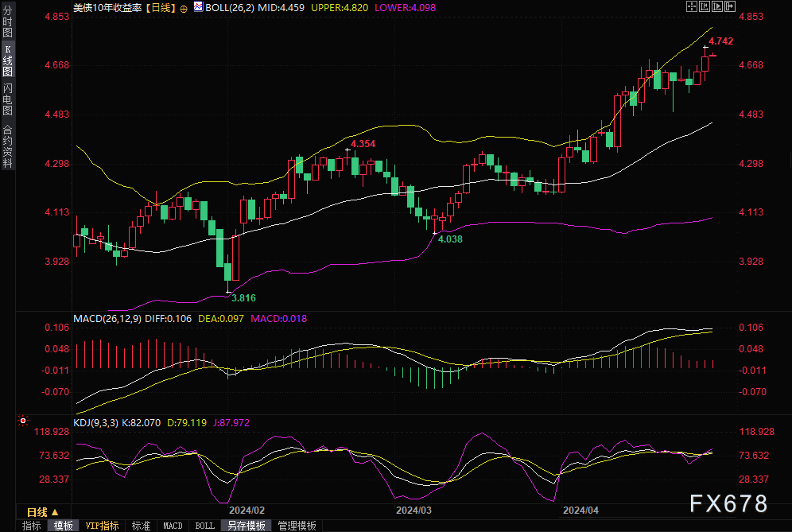Switch to the 标准 template
The height and width of the screenshot is (532, 792).
pyautogui.click(x=141, y=526)
